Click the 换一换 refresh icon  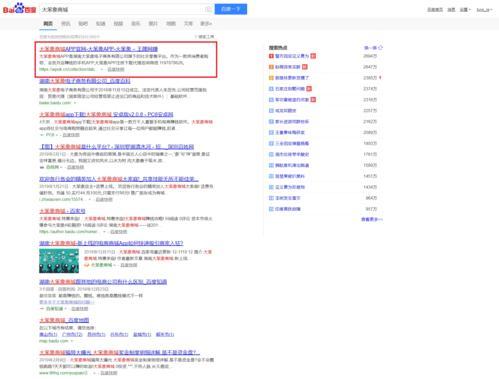tap(380, 48)
